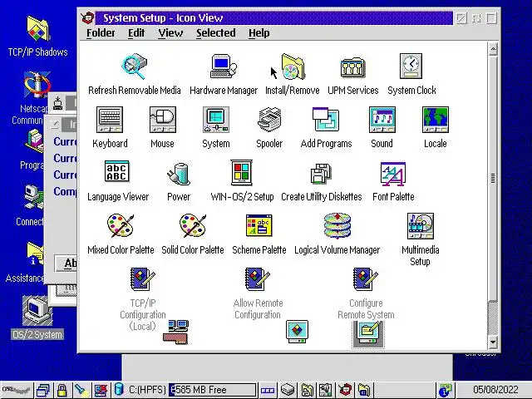
Task: Click the highlighted icon below Configure Remote System
Action: click(x=368, y=334)
